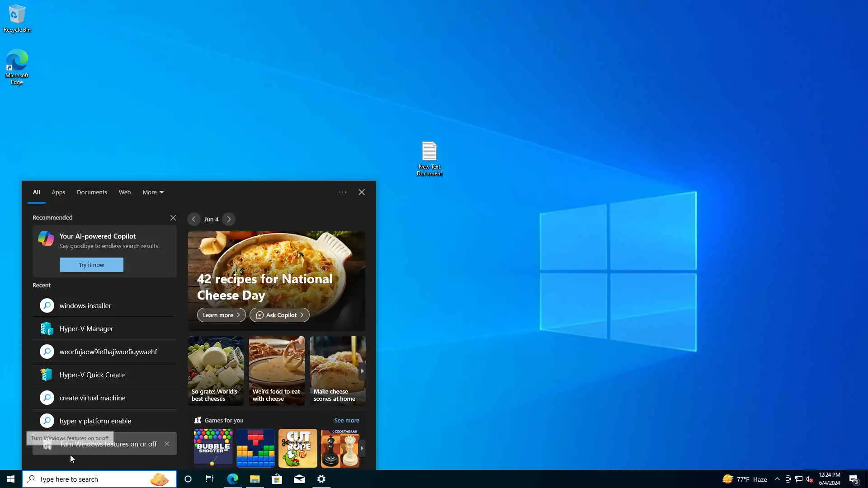Switch to the Apps search tab
868x488 pixels.
click(58, 192)
